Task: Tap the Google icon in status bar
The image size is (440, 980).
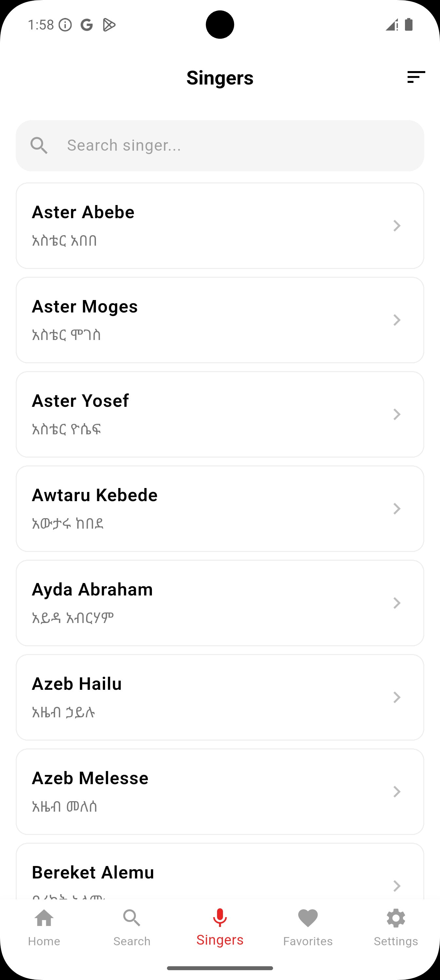Action: [x=87, y=25]
